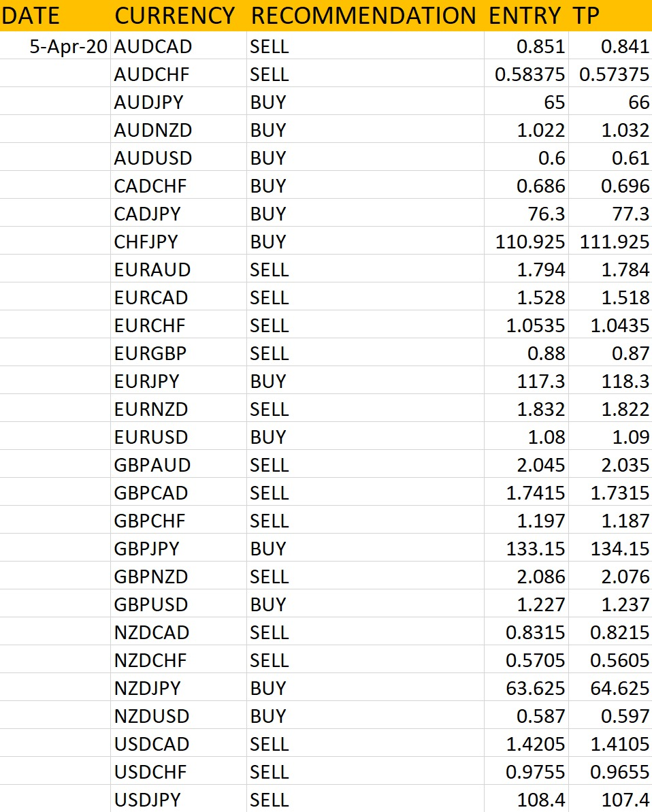The height and width of the screenshot is (812, 652).
Task: Select the DATE header cell
Action: pyautogui.click(x=55, y=16)
